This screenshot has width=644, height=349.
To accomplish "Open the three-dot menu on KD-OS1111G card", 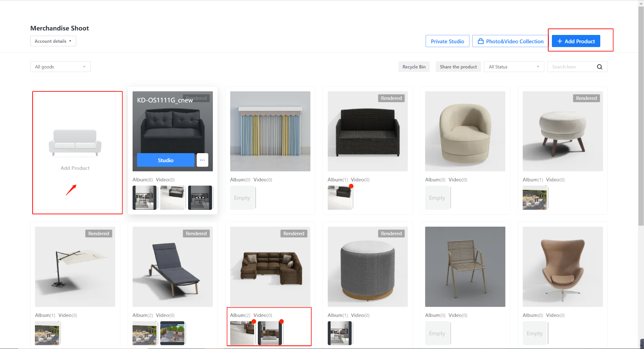I will click(x=202, y=160).
